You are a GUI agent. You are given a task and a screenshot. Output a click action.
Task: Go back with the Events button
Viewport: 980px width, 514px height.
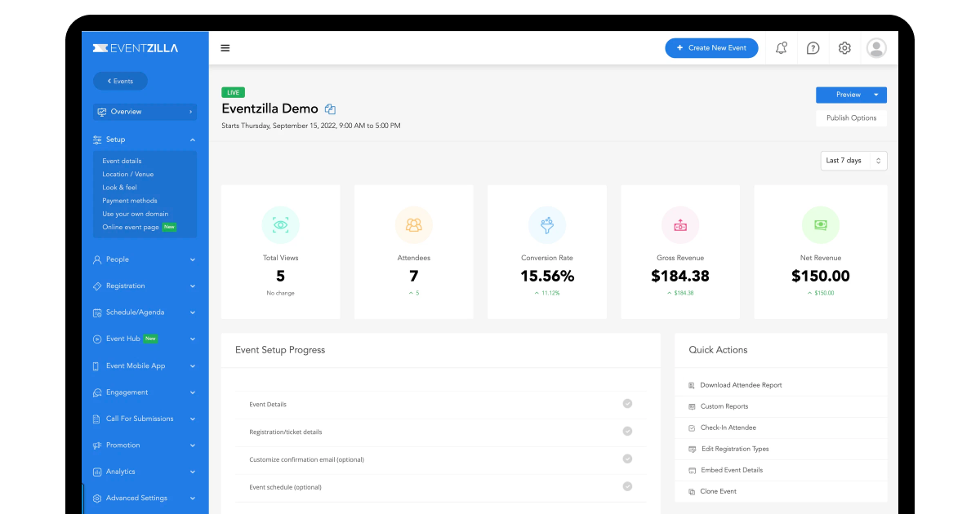click(120, 81)
